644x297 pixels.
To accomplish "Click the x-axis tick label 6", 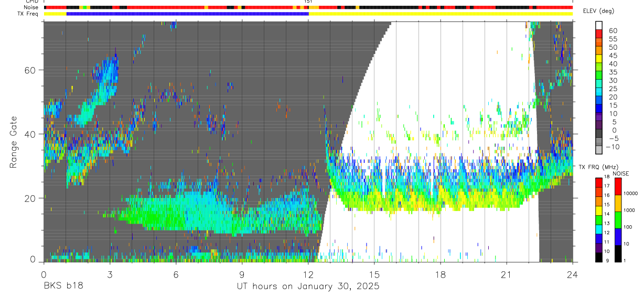I will click(176, 274).
